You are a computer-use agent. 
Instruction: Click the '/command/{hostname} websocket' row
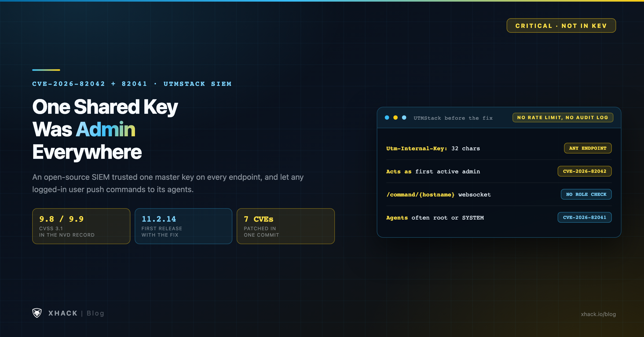(x=499, y=195)
